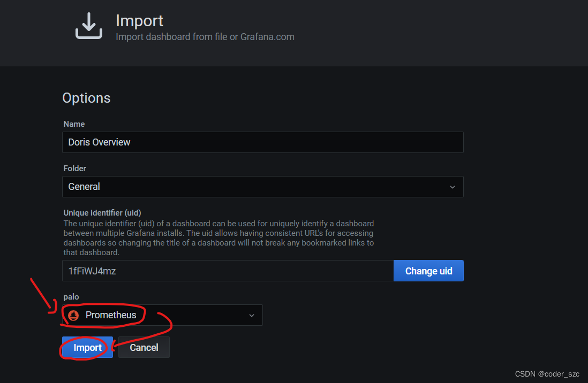Open the palo data source dropdown
The image size is (588, 383).
click(162, 315)
